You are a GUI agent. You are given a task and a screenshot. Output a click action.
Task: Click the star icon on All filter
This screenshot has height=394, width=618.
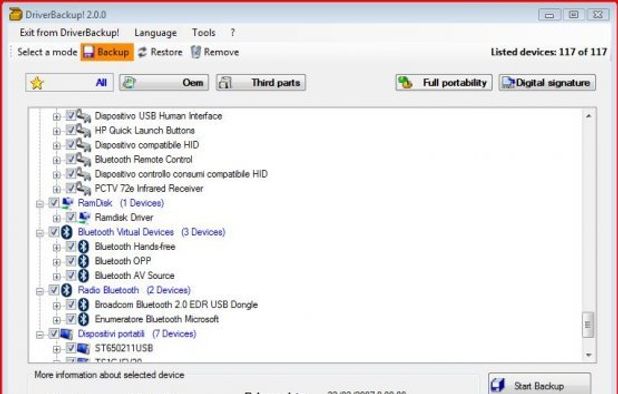pyautogui.click(x=37, y=83)
